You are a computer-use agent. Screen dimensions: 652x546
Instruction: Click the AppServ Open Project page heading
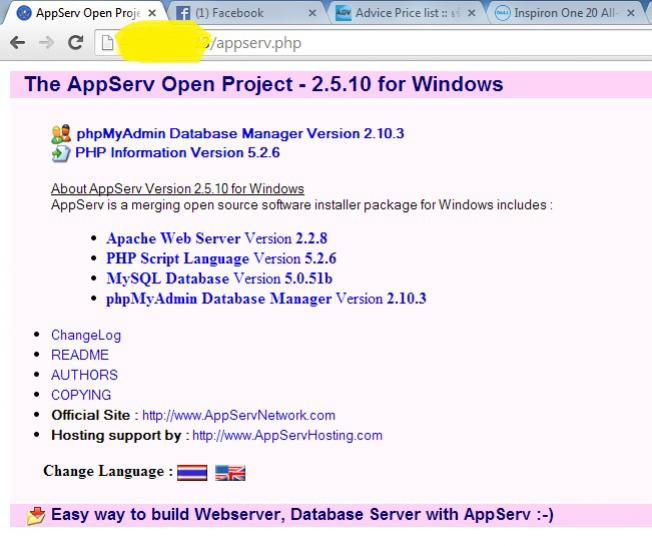(264, 84)
